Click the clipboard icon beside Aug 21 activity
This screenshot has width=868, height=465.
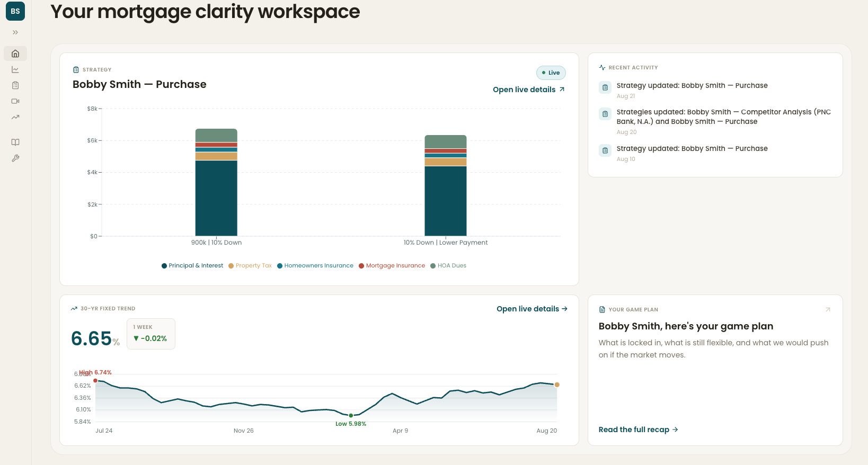point(605,87)
